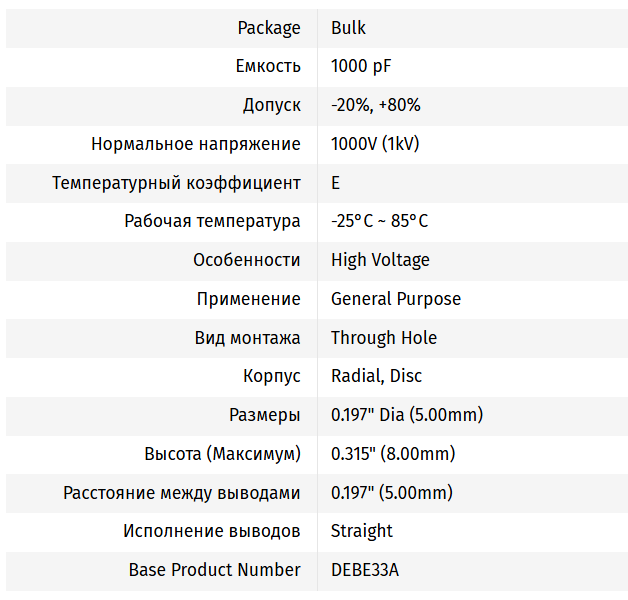Select temperature coefficient value E

point(336,183)
